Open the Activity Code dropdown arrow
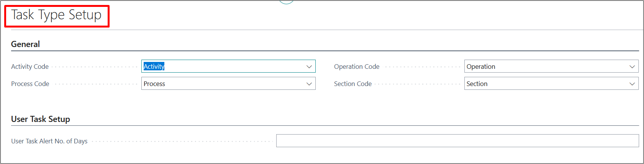This screenshot has height=164, width=644. click(309, 67)
